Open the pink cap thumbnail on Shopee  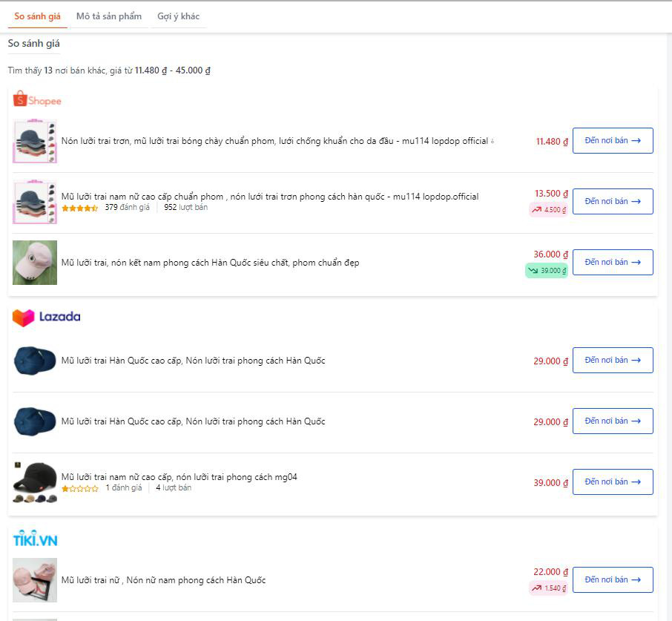click(x=35, y=263)
